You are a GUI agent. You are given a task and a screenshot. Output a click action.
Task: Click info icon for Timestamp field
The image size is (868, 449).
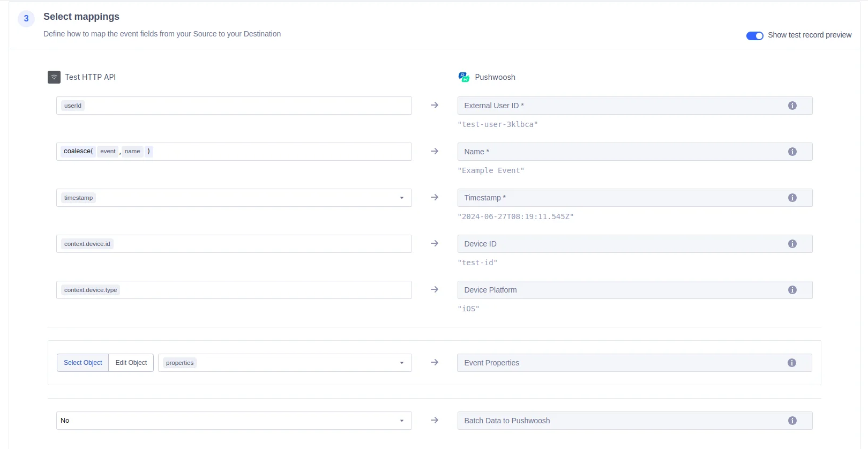pyautogui.click(x=792, y=198)
